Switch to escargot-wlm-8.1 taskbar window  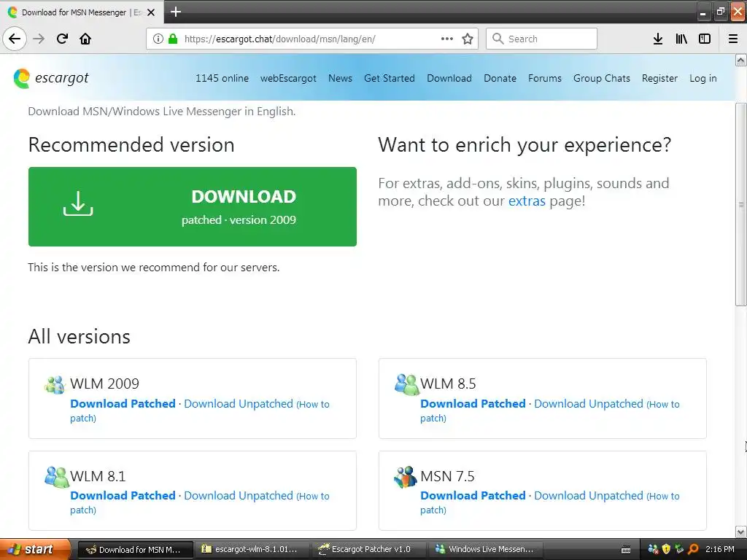point(251,550)
